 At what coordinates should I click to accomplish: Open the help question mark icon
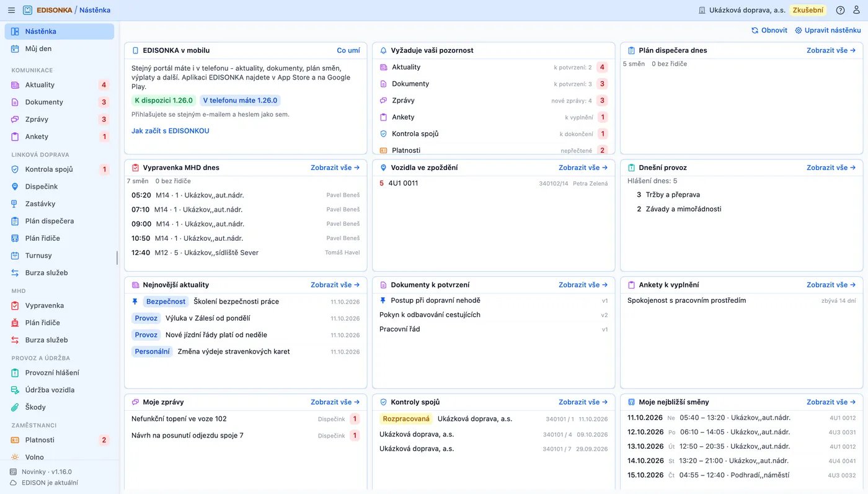[840, 10]
